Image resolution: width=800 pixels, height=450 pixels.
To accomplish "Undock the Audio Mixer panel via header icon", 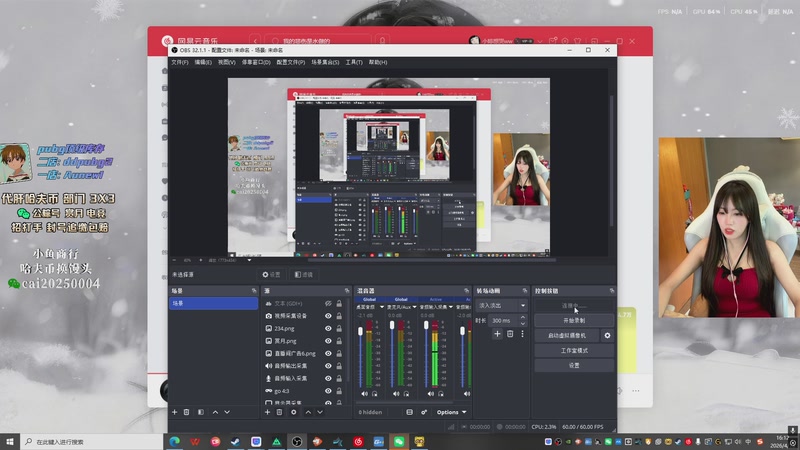I will click(x=466, y=291).
